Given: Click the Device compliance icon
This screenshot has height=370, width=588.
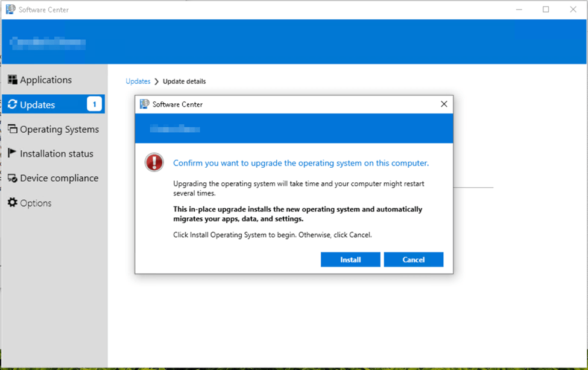Looking at the screenshot, I should coord(12,178).
